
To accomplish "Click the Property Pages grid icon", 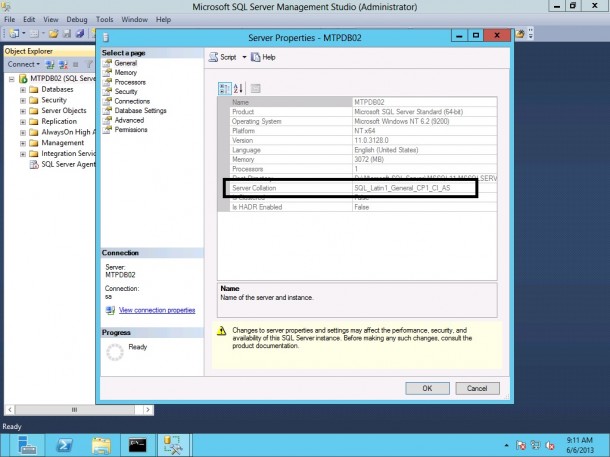I will click(255, 89).
